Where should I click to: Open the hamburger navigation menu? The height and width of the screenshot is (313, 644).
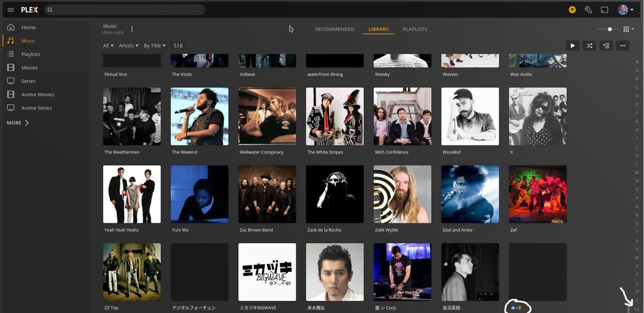point(11,10)
